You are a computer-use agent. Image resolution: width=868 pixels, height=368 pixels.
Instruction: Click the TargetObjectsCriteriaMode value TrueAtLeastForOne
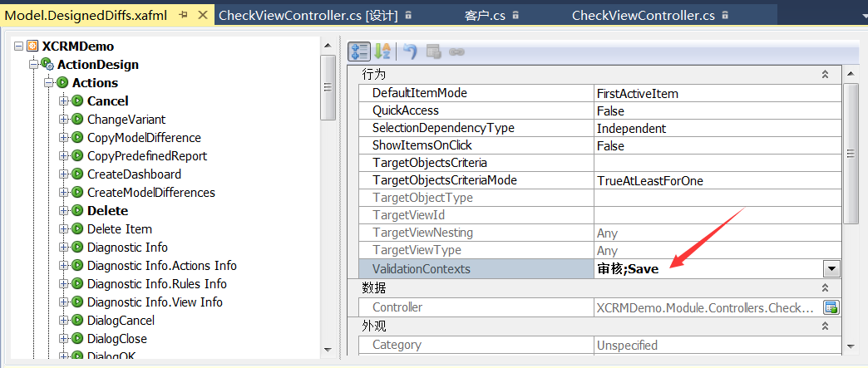pos(718,181)
